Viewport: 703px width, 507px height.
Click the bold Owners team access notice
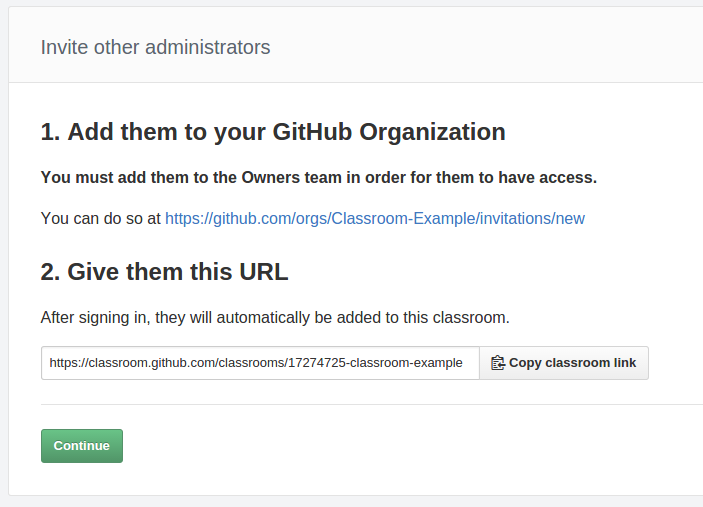coord(319,178)
